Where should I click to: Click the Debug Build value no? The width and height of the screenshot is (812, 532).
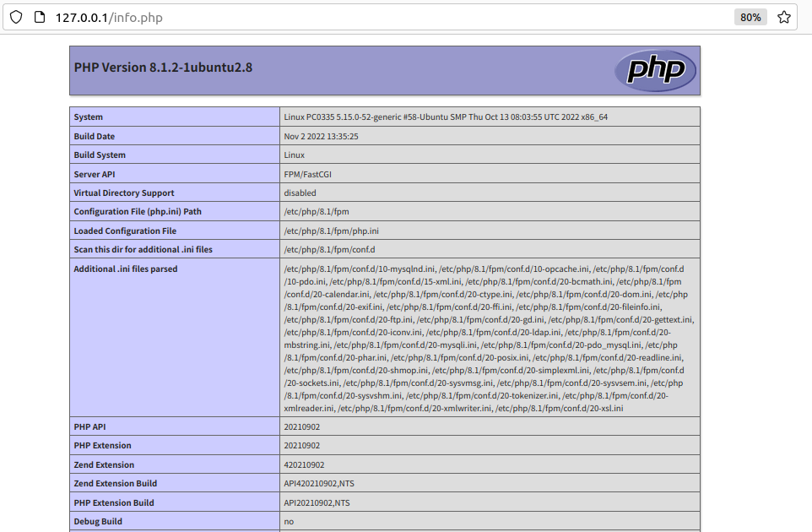289,522
